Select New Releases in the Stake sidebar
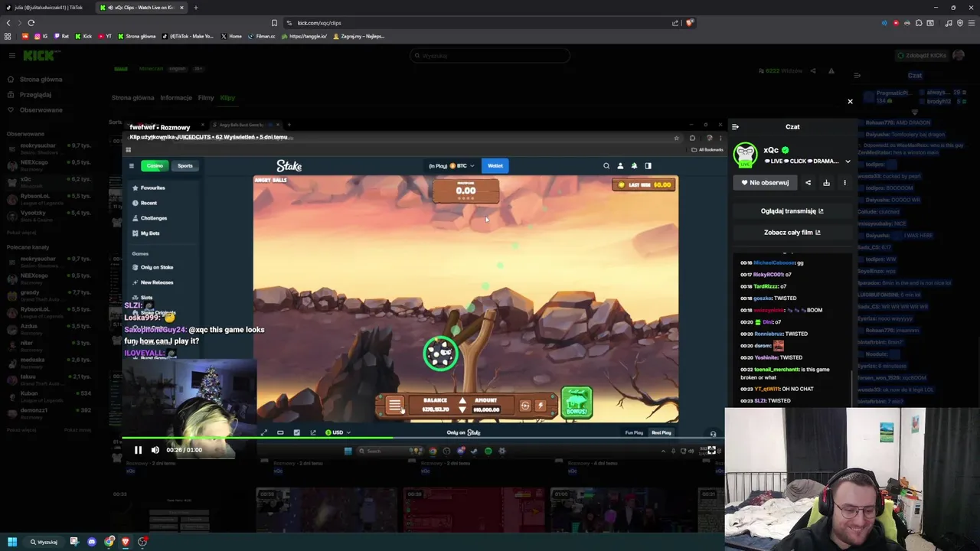 pos(152,282)
